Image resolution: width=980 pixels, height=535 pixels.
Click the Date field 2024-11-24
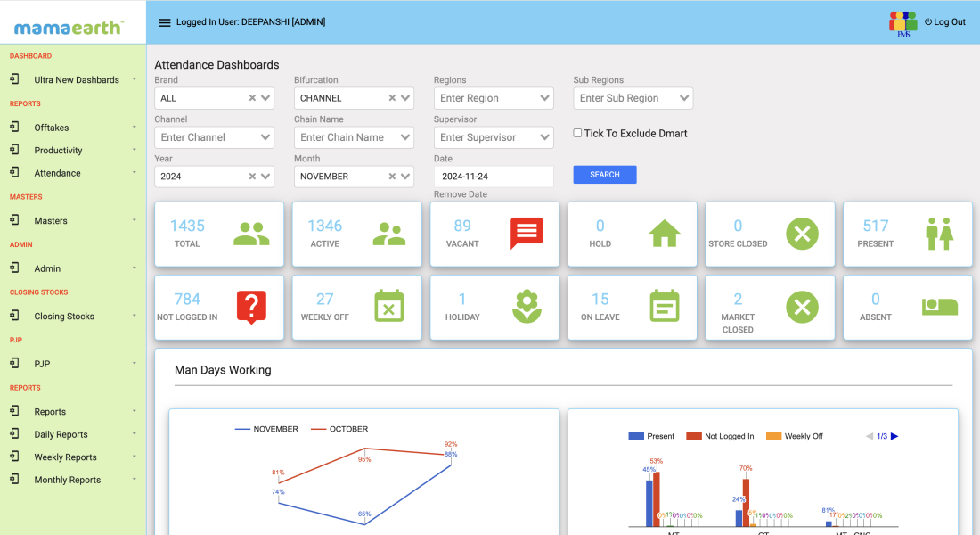point(494,177)
